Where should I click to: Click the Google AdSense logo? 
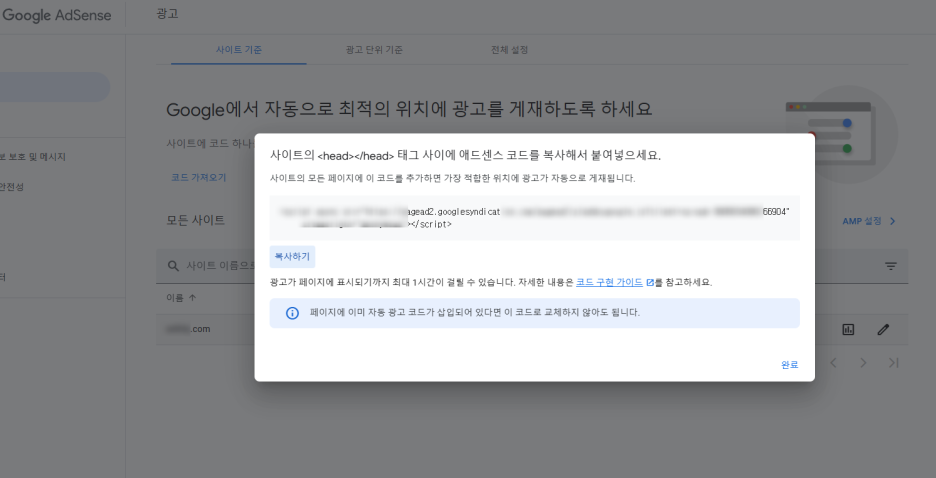(x=57, y=16)
